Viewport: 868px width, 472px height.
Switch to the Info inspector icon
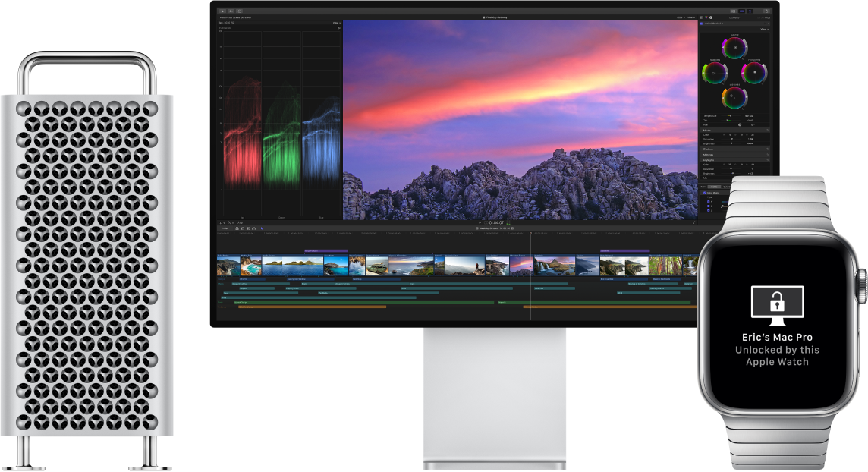point(711,17)
